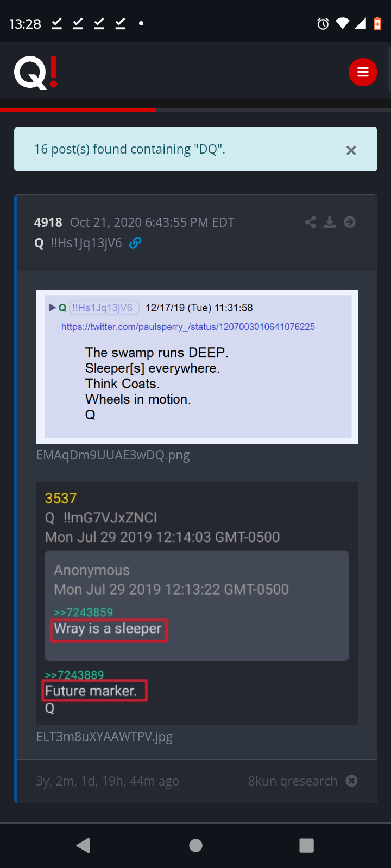The width and height of the screenshot is (391, 868).
Task: Open the EMAqDm9UUAE3wDQ.png image thumbnail
Action: point(197,367)
